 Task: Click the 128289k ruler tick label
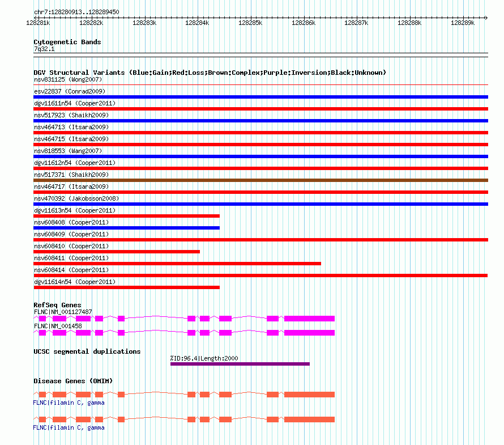pos(463,23)
